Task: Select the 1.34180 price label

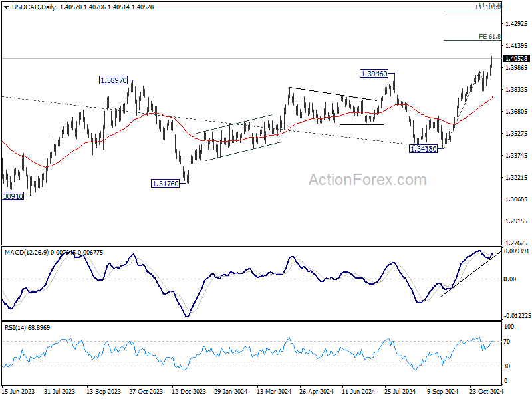Action: click(x=423, y=148)
